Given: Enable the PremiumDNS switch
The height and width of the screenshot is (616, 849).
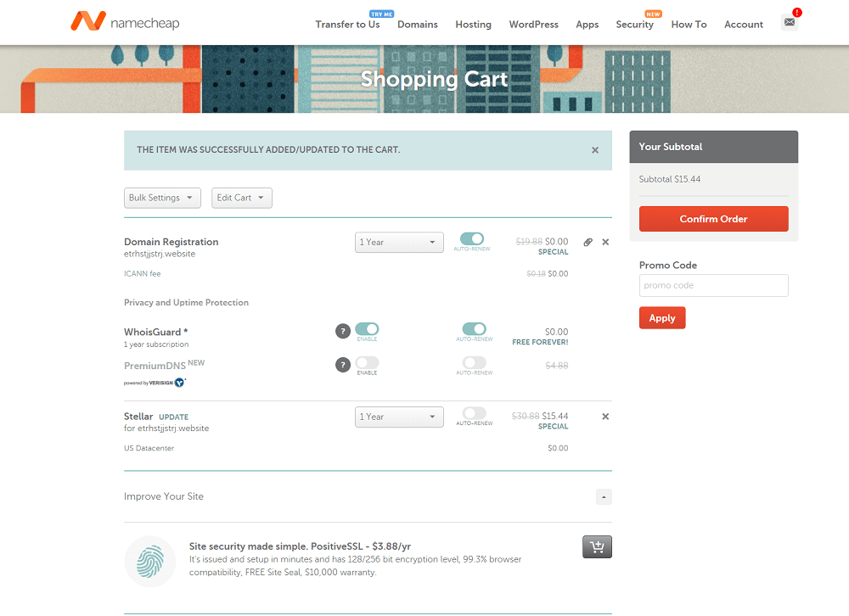Looking at the screenshot, I should [x=367, y=362].
